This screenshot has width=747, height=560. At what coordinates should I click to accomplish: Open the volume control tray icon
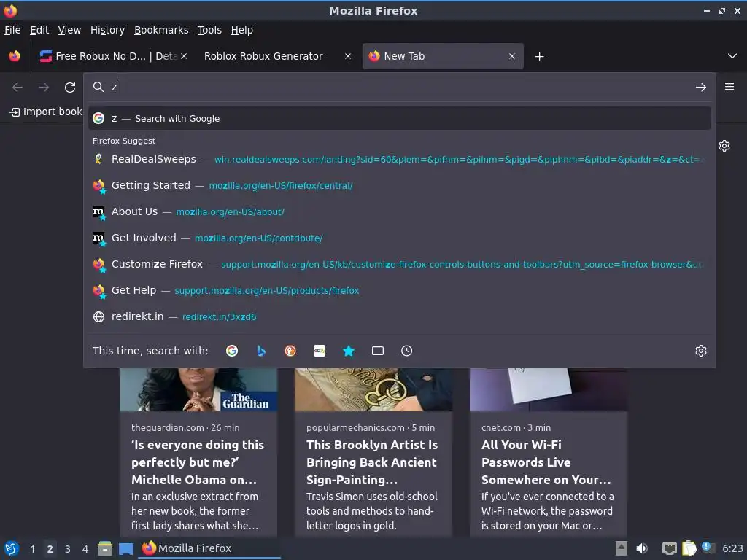pos(642,548)
